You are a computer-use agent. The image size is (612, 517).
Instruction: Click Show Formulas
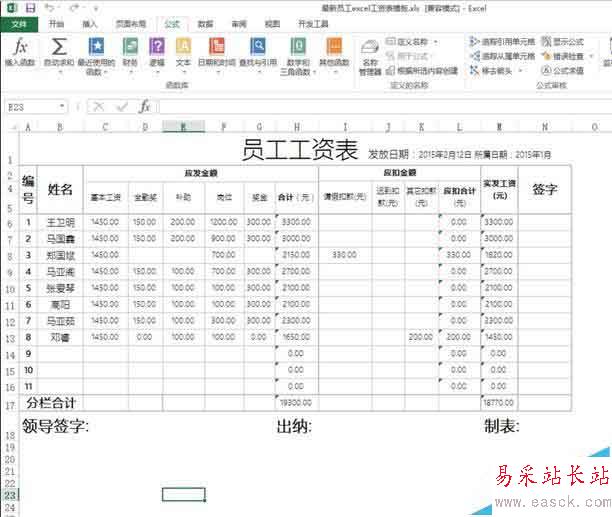coord(562,41)
